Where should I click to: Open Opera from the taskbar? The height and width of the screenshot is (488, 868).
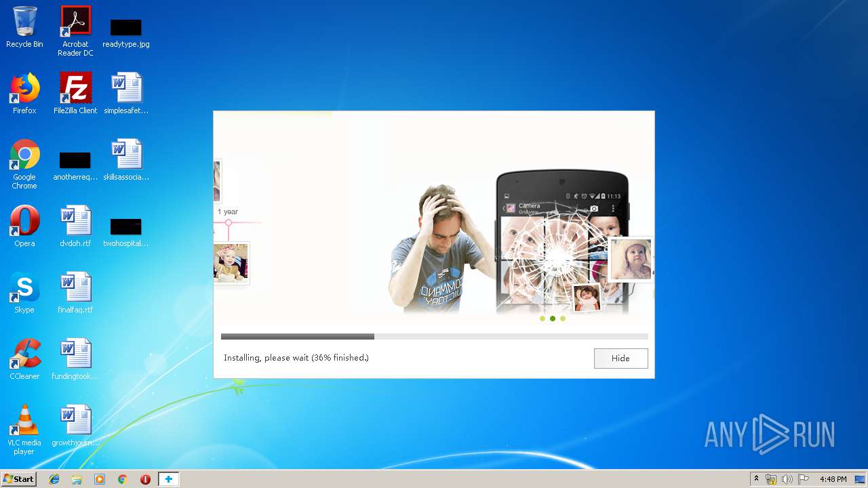[145, 479]
